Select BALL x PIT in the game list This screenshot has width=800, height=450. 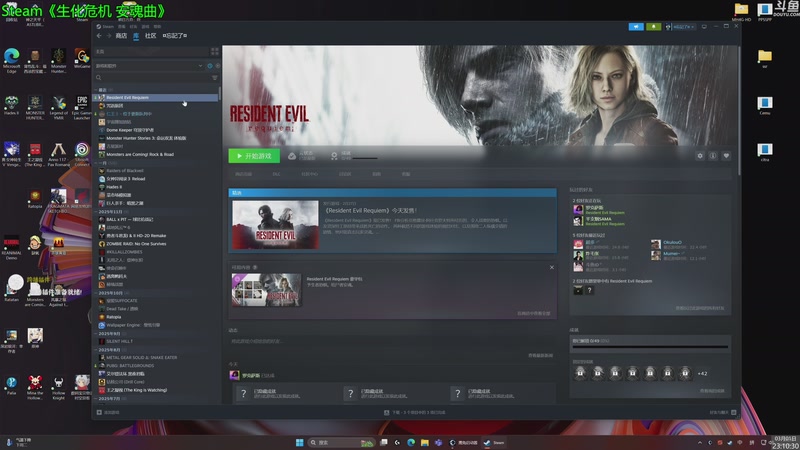tap(157, 219)
